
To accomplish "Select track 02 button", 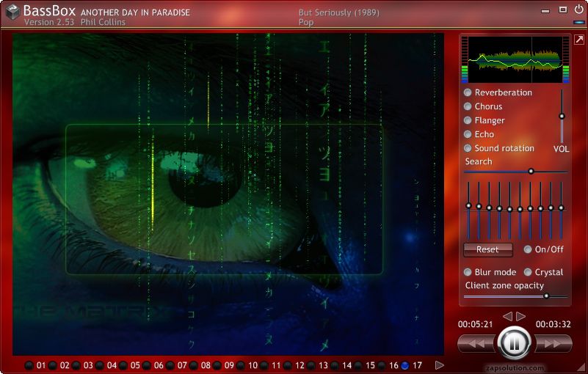I will (53, 365).
